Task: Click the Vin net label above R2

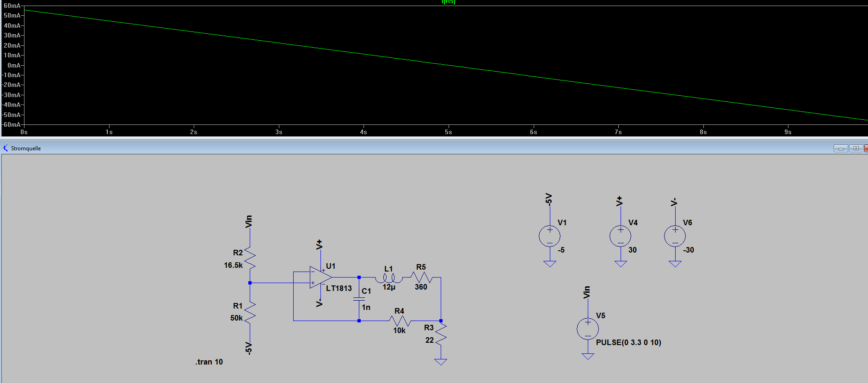Action: (x=249, y=221)
